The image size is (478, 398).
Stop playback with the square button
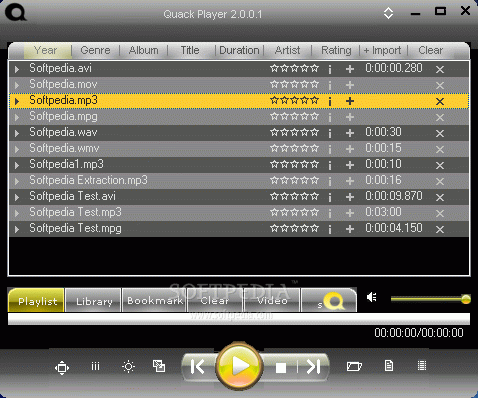[x=281, y=368]
